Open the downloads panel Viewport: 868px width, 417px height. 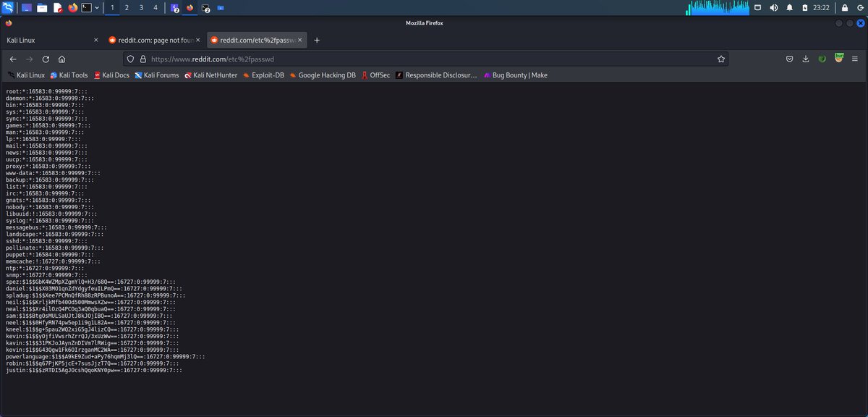[x=806, y=59]
